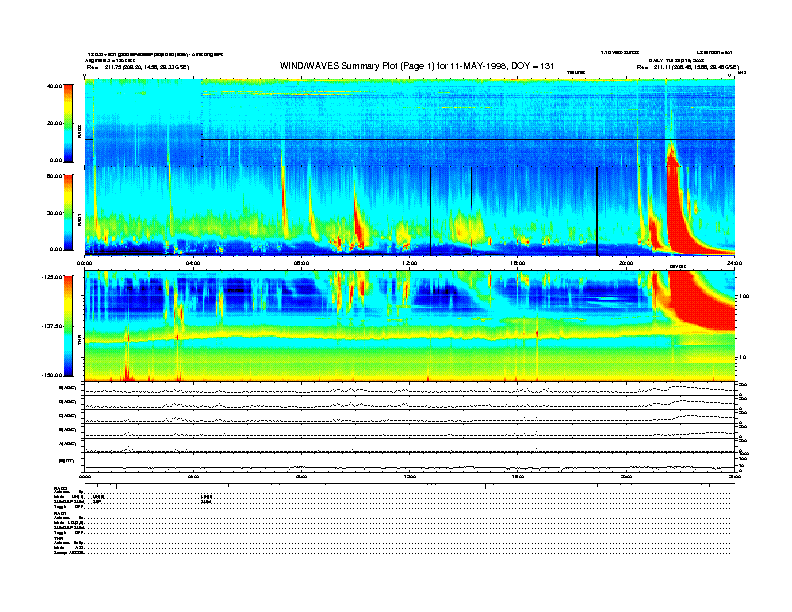The image size is (792, 612).
Task: Click the 20.00 color scale label
Action: coord(55,123)
